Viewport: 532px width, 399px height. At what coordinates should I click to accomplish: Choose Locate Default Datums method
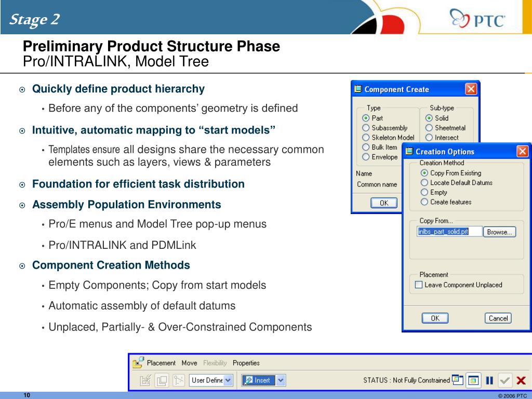pyautogui.click(x=424, y=182)
